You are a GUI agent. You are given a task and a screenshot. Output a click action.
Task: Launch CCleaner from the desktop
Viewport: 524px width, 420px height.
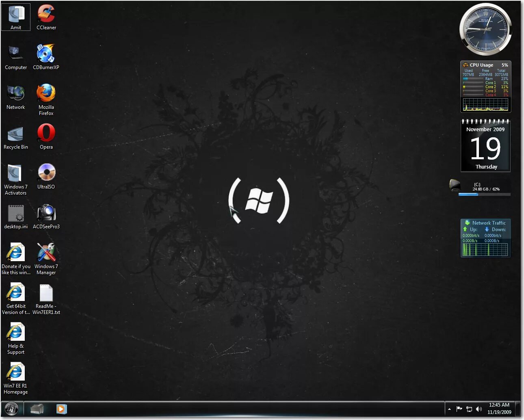click(46, 17)
